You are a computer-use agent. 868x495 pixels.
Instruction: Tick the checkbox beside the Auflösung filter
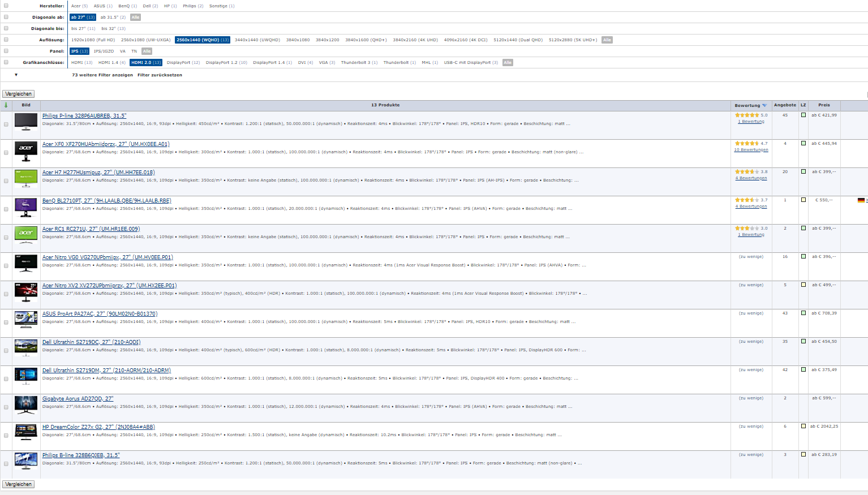[6, 40]
